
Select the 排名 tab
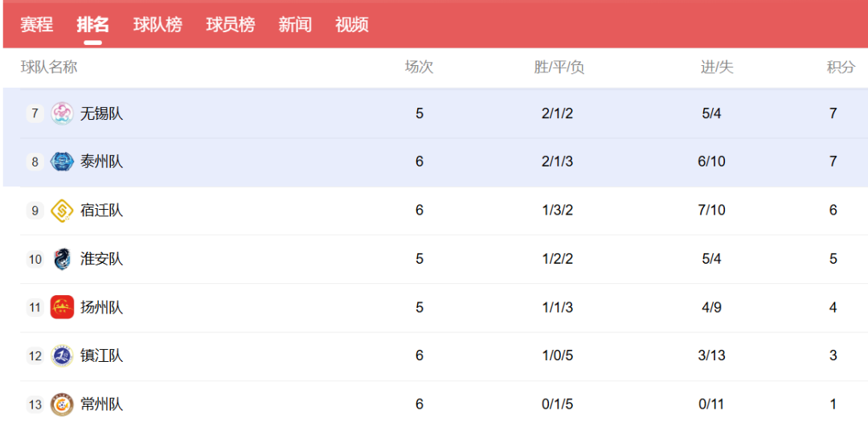(93, 25)
